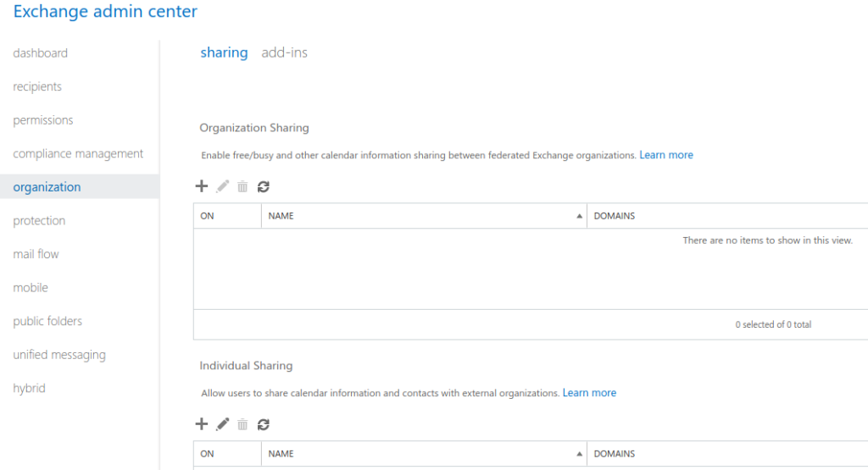Sort Individual Sharing by ON column
The height and width of the screenshot is (470, 868).
coord(227,453)
